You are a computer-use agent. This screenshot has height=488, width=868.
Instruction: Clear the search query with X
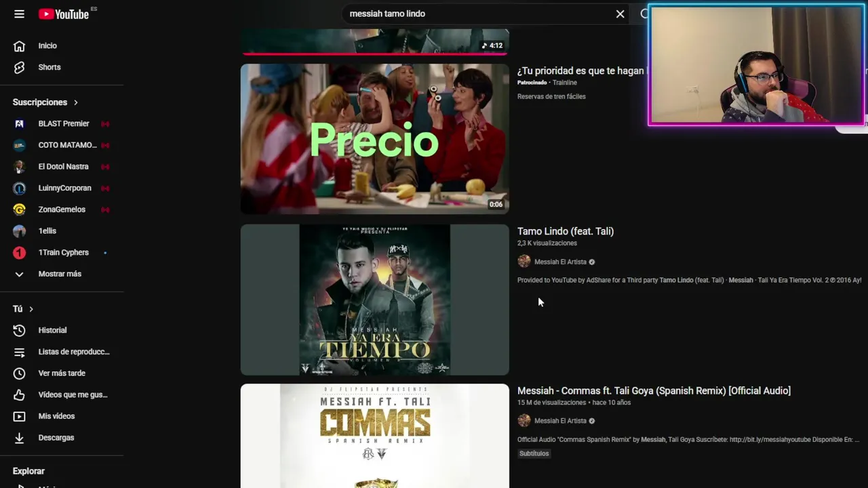tap(620, 14)
